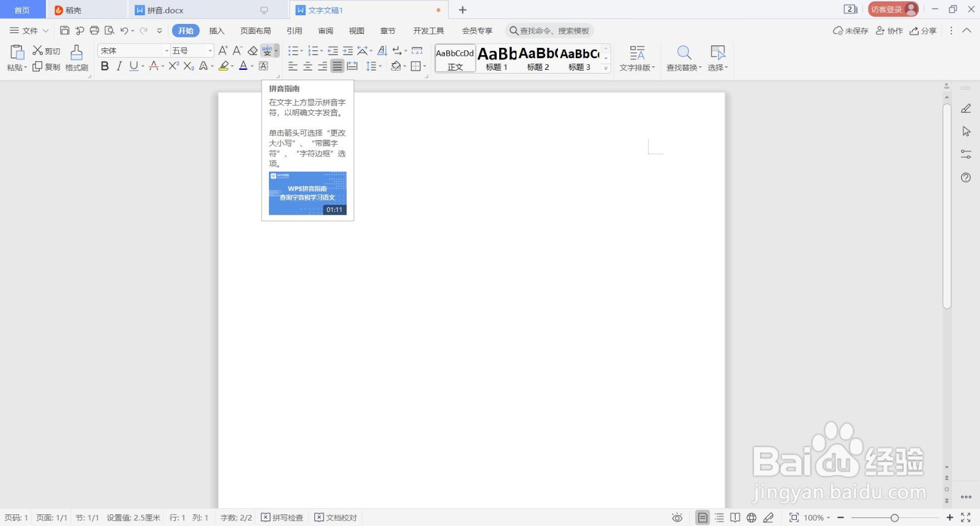
Task: Click the 分享 (Share) button
Action: point(923,31)
